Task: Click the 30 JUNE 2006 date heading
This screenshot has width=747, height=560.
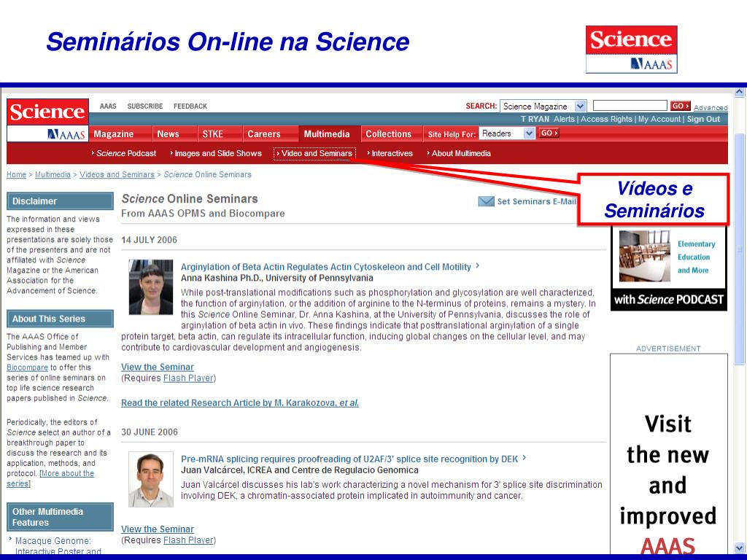Action: (149, 432)
